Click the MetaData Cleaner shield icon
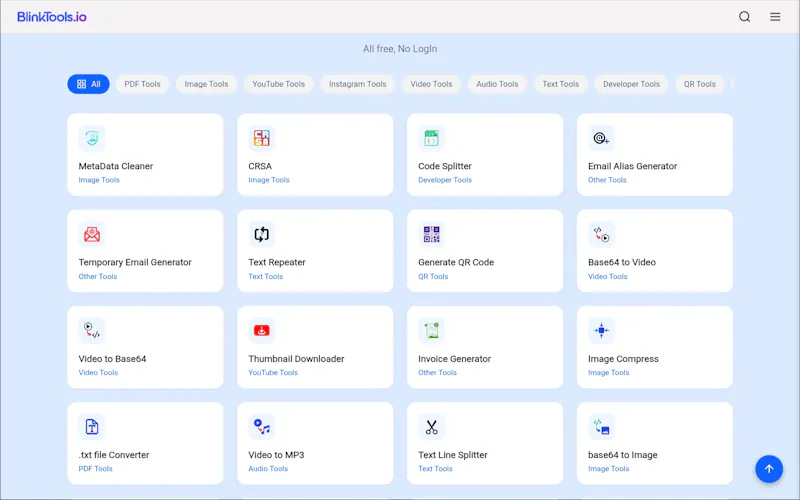The image size is (800, 500). click(x=92, y=138)
